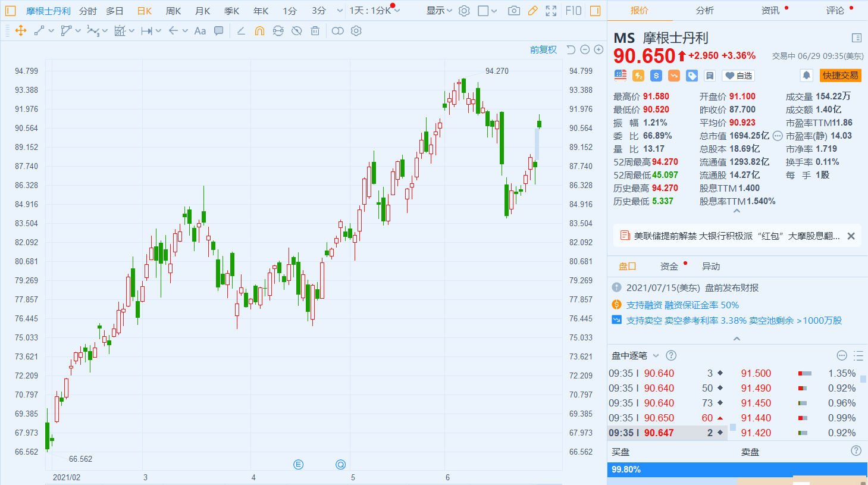
Task: Open the 分析 analysis tab
Action: point(704,11)
